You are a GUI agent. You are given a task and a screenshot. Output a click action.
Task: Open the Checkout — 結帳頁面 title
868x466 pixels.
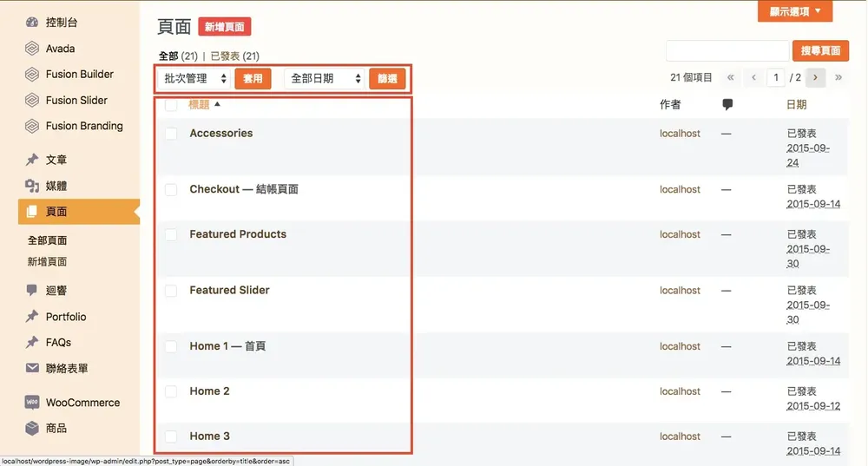[x=244, y=189]
